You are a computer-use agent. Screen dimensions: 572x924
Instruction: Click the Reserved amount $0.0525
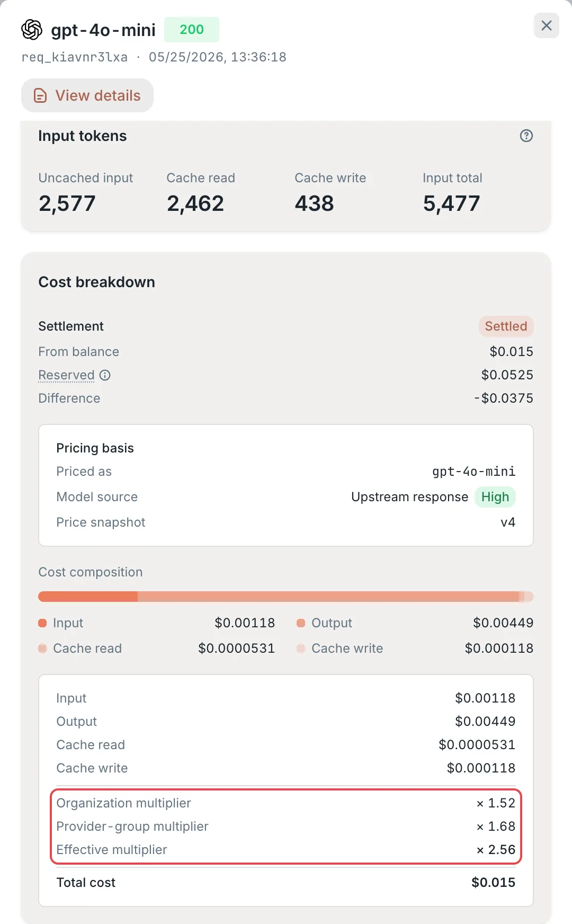point(507,375)
